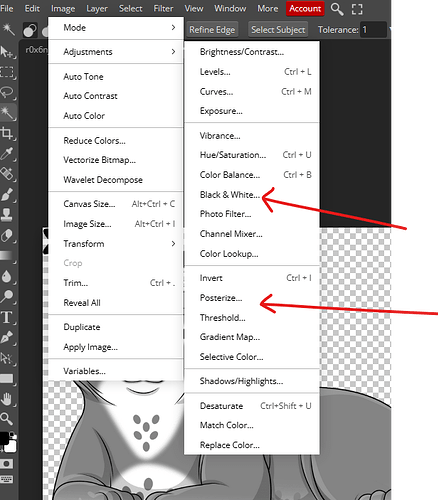Open the Filter menu

(x=163, y=8)
